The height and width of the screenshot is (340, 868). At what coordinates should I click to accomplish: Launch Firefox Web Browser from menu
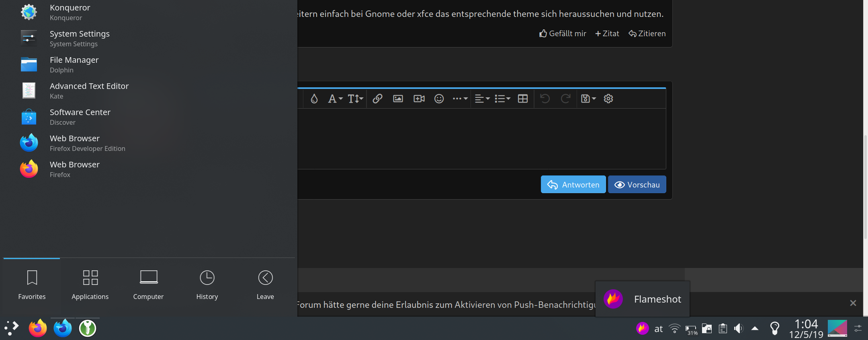(x=149, y=169)
